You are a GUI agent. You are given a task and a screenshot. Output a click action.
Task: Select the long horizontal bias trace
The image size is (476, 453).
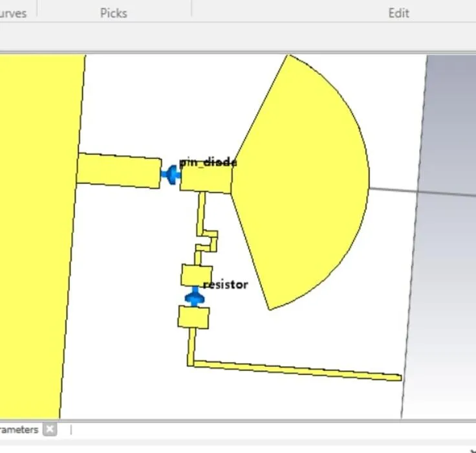click(x=297, y=370)
